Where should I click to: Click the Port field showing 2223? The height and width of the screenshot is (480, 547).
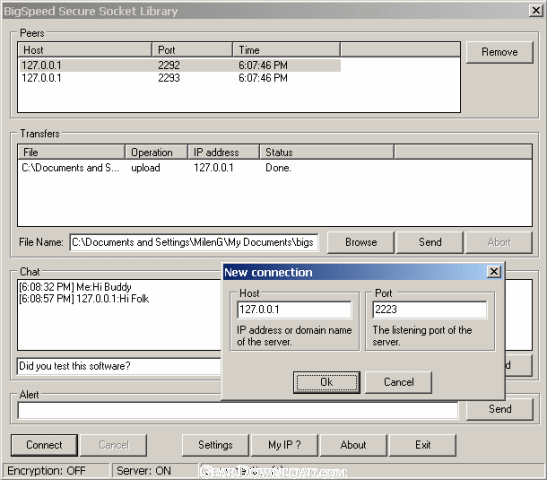tap(429, 309)
